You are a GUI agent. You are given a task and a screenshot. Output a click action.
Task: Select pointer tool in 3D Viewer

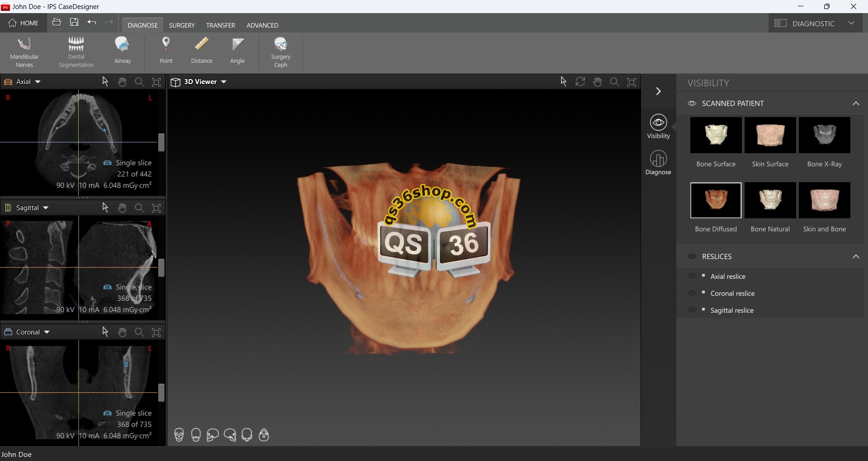point(563,82)
